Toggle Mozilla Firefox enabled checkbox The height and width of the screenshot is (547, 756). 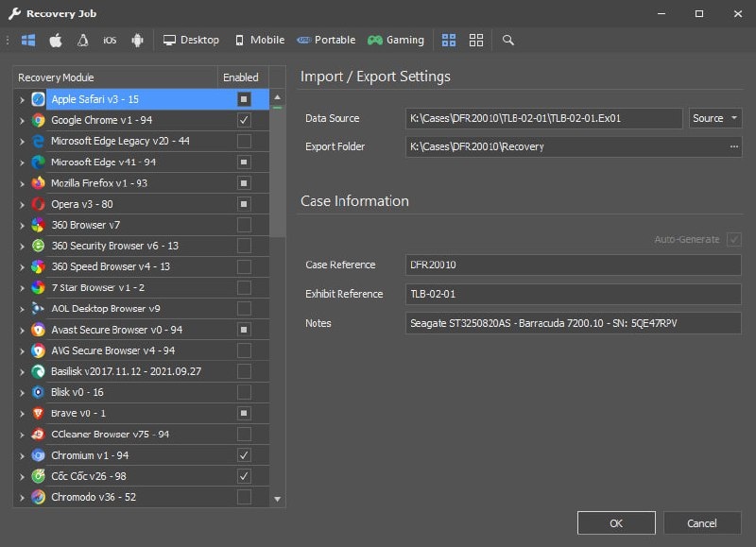click(x=244, y=183)
